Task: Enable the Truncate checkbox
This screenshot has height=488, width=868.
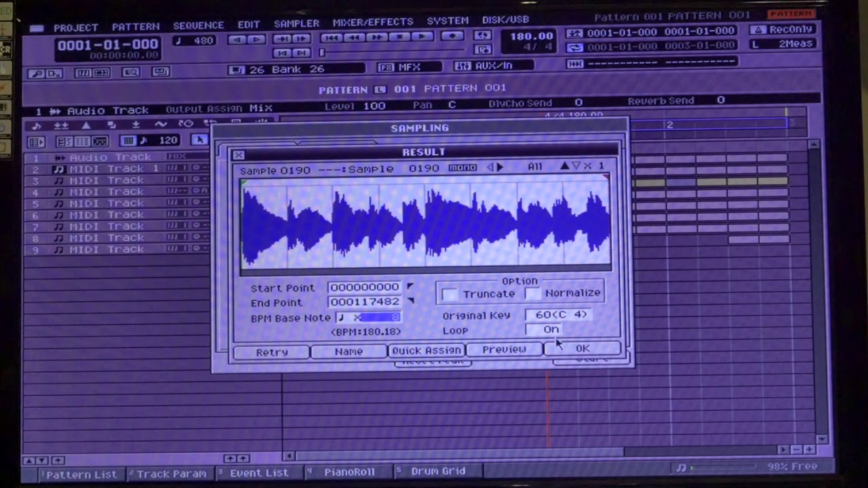Action: point(450,294)
